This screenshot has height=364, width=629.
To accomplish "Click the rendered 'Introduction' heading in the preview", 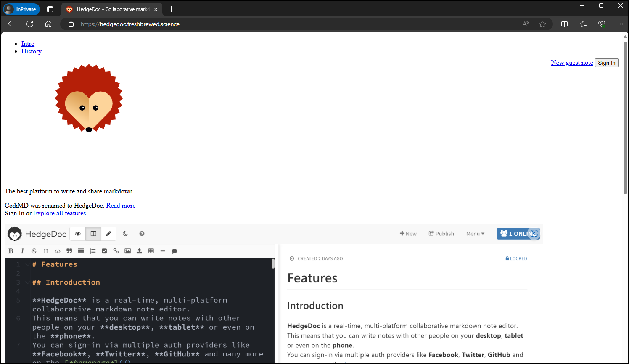I will (315, 306).
